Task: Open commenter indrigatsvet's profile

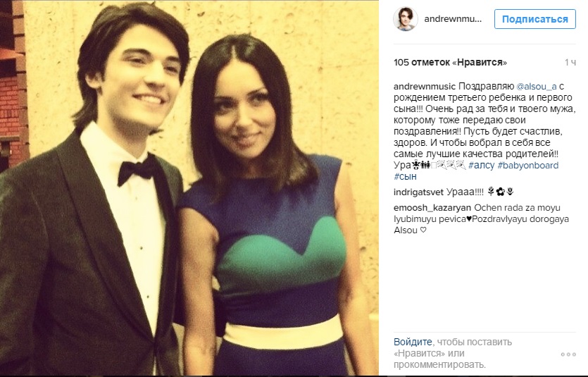Action: [x=418, y=192]
